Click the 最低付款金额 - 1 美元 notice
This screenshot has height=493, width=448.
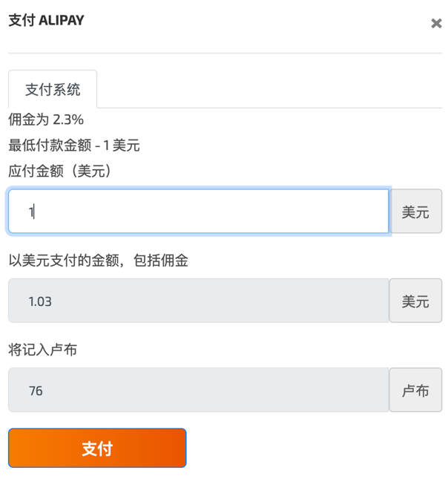(x=74, y=146)
